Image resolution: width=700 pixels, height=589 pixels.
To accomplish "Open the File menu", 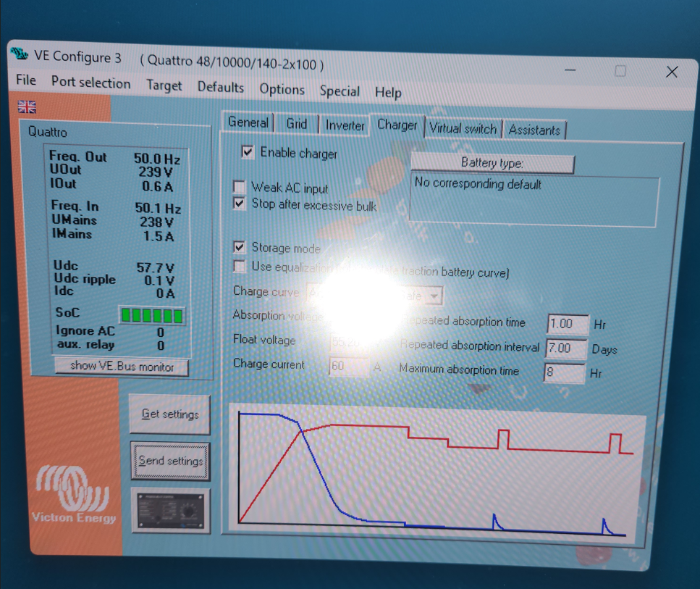I will point(26,80).
